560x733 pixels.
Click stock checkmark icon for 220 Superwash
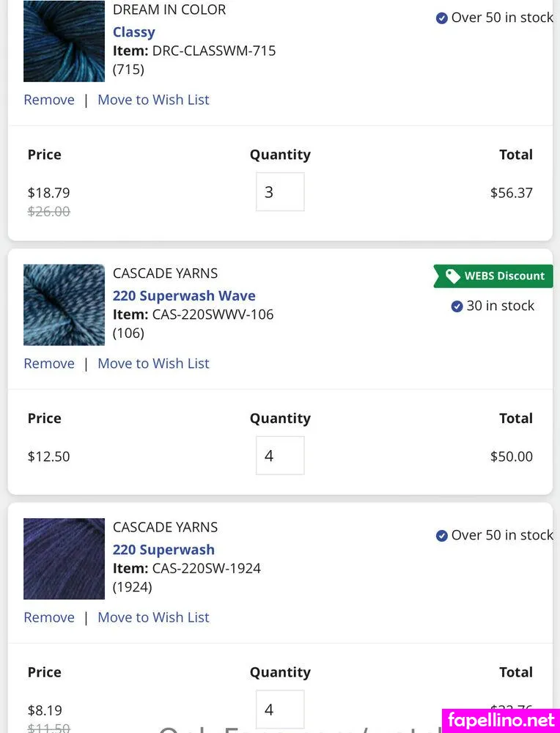click(442, 536)
